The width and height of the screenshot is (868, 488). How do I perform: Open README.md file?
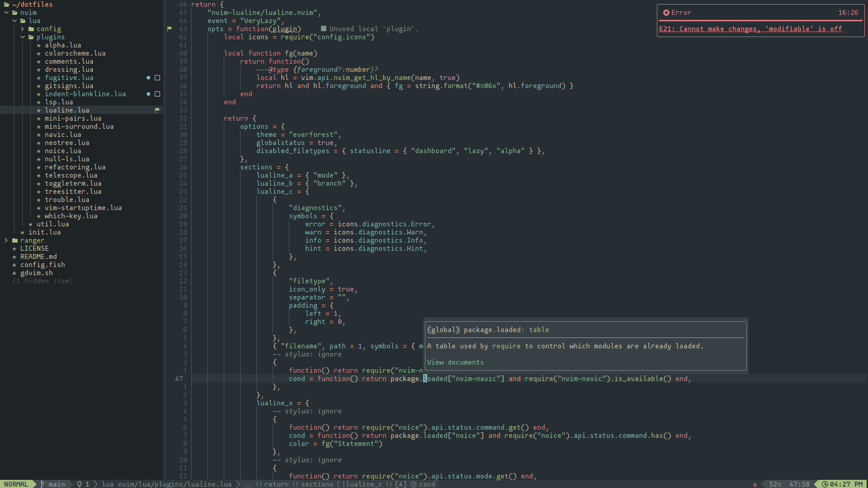[x=38, y=257]
